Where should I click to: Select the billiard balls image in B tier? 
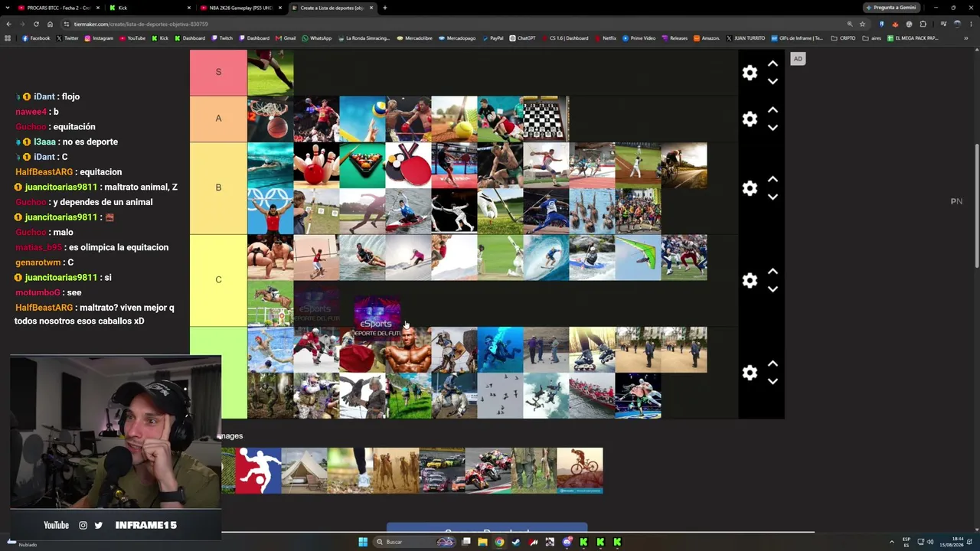click(362, 165)
